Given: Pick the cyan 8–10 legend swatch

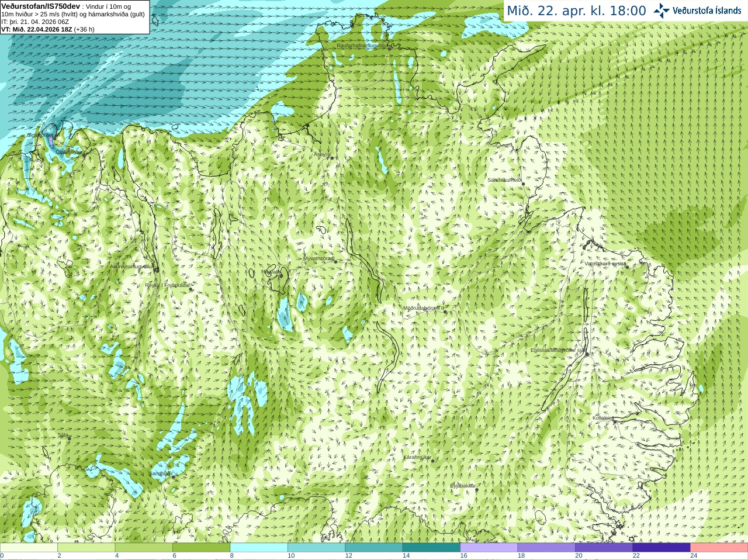Looking at the screenshot, I should [x=259, y=548].
